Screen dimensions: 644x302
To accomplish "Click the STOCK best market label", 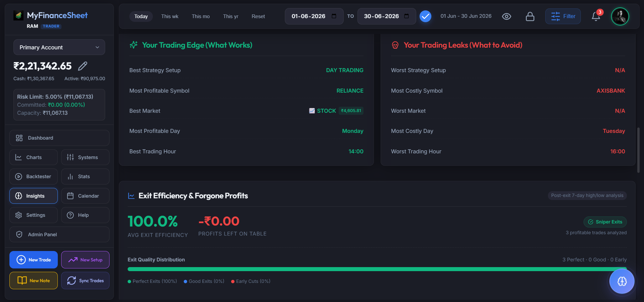I will point(326,111).
